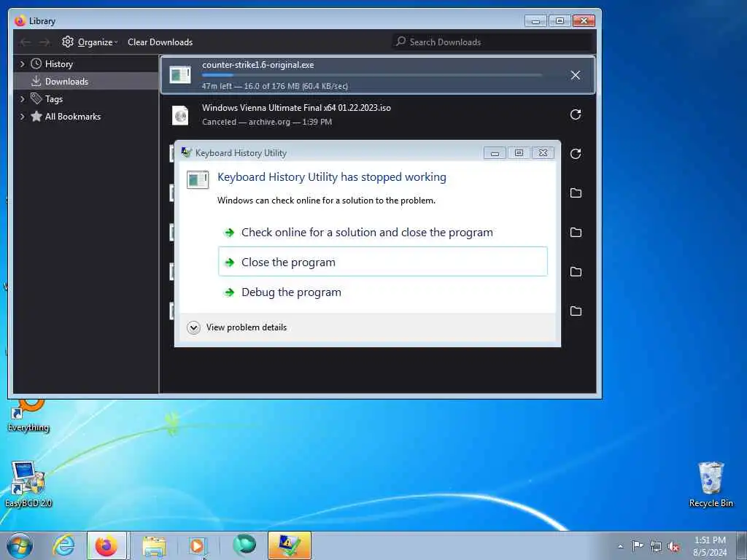The height and width of the screenshot is (560, 747).
Task: Click the crashed program icon in dialog
Action: 197,179
